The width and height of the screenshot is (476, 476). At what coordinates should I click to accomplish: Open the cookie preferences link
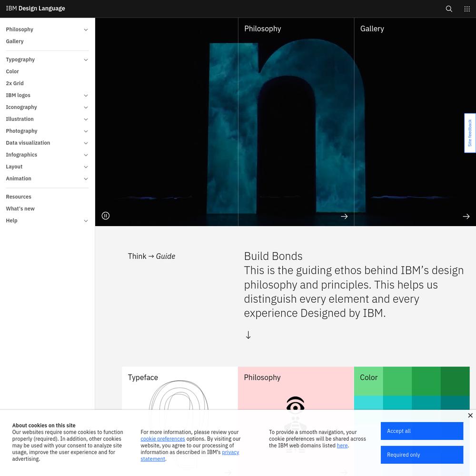163,439
